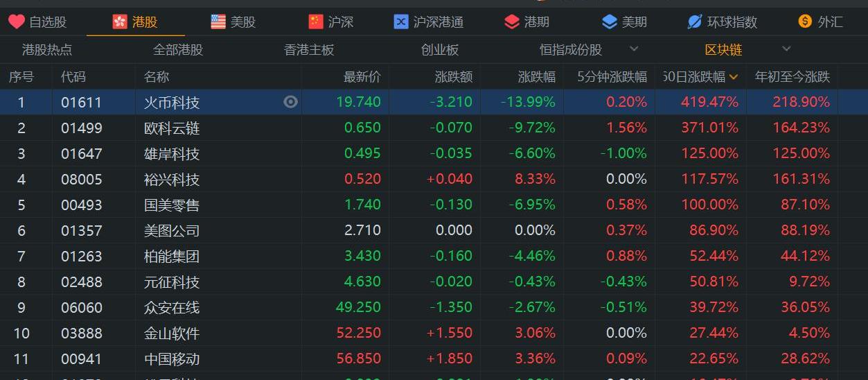
Task: Click the red layers icon for 港期
Action: [x=512, y=21]
